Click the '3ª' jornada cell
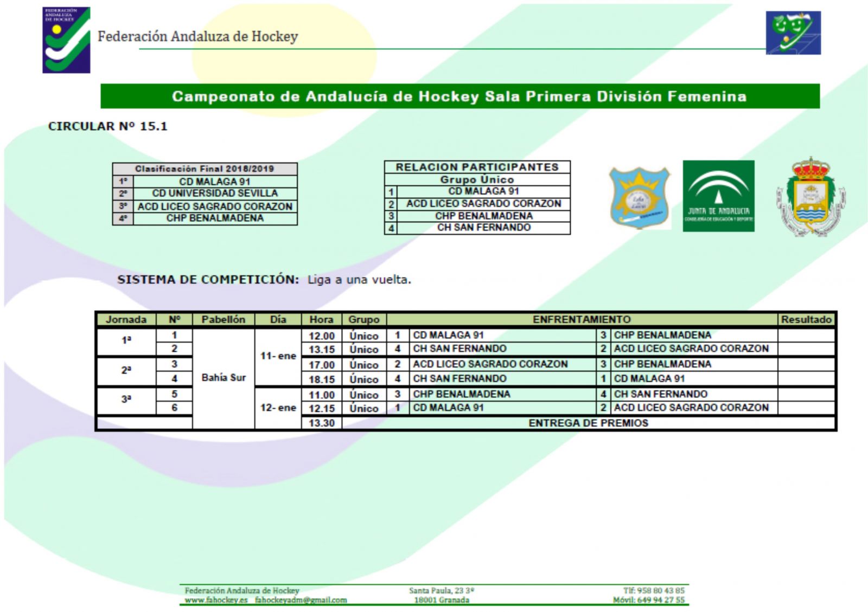The width and height of the screenshot is (868, 612). [126, 400]
